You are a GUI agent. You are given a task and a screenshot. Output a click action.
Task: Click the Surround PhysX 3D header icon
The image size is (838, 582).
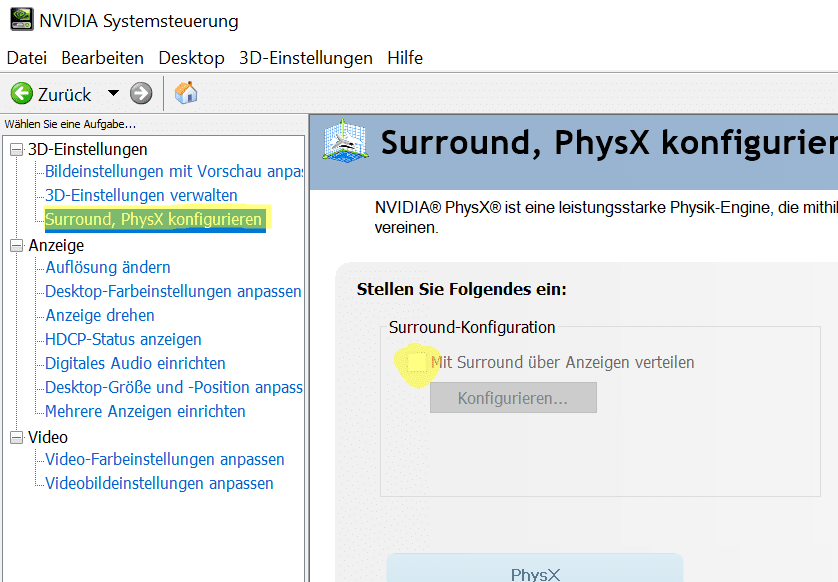[345, 141]
